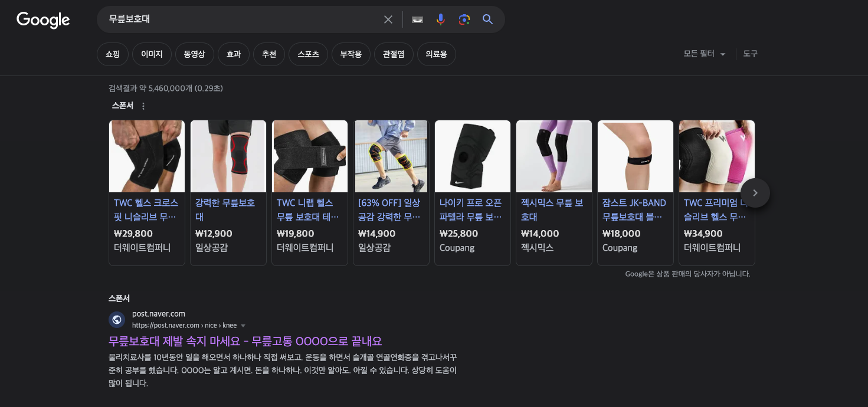Search by image with the lens icon
The image size is (868, 407).
pos(464,19)
